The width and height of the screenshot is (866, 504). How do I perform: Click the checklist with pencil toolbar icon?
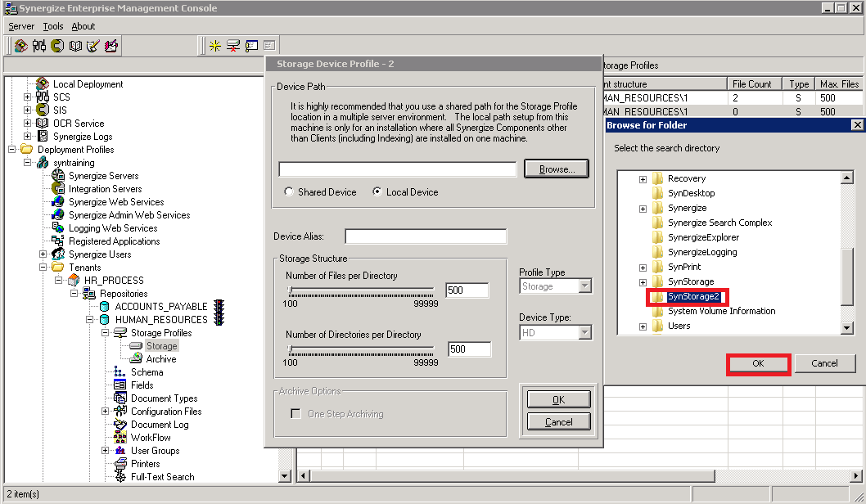[93, 46]
